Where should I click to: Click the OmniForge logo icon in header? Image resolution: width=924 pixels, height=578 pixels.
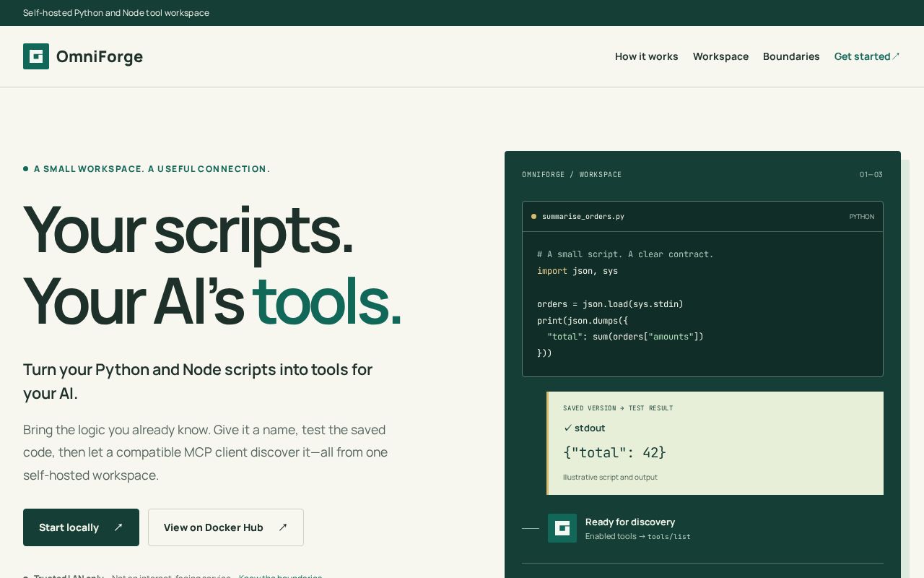pos(36,56)
